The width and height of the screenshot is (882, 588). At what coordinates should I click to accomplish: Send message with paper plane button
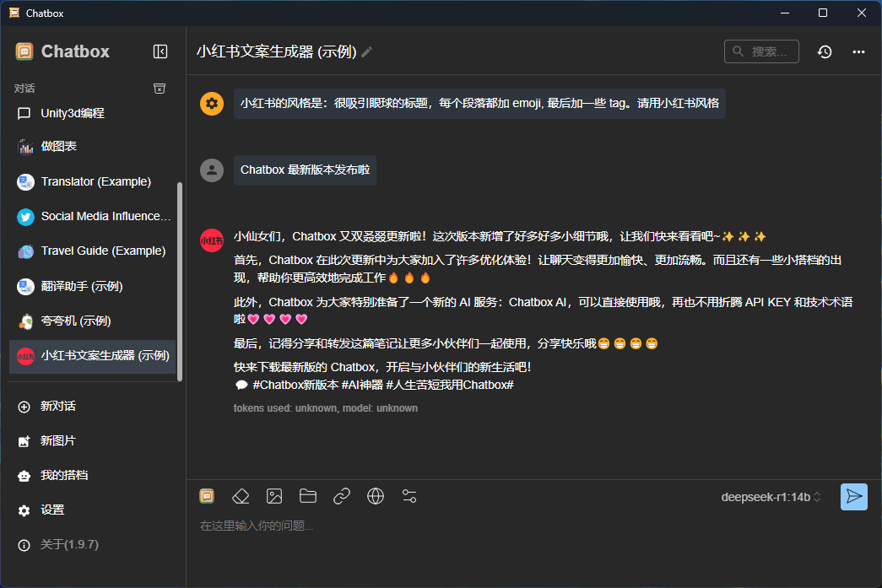click(x=853, y=497)
